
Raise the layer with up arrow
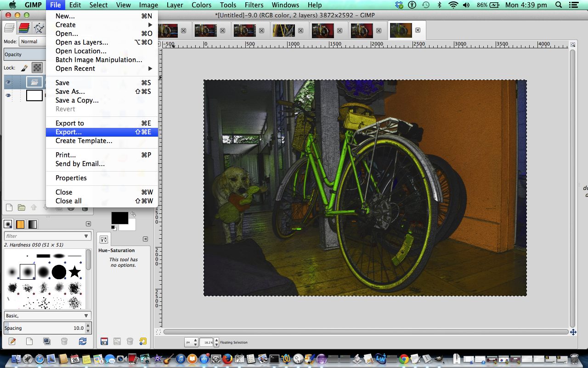34,207
